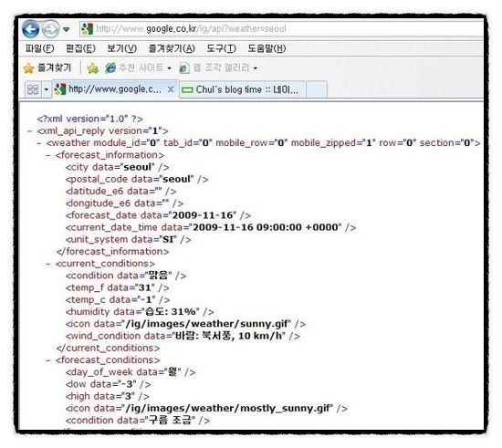Image resolution: width=502 pixels, height=448 pixels.
Task: Open the 도구(T) menu
Action: (x=221, y=48)
